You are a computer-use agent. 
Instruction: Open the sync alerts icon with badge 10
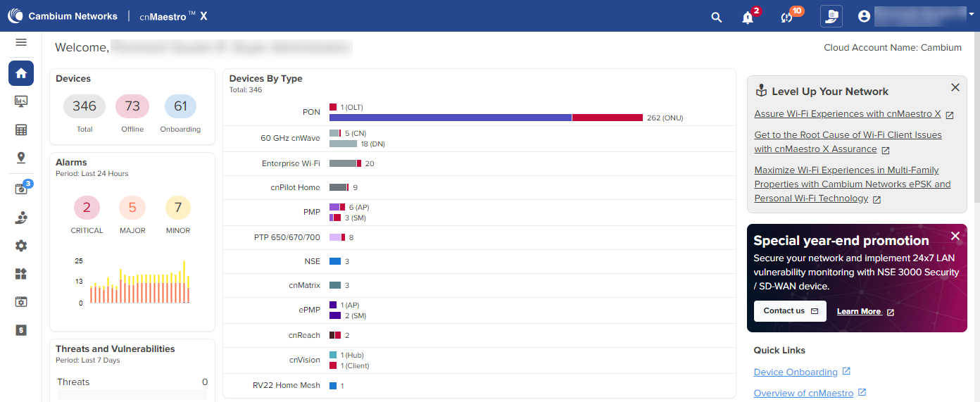[787, 18]
